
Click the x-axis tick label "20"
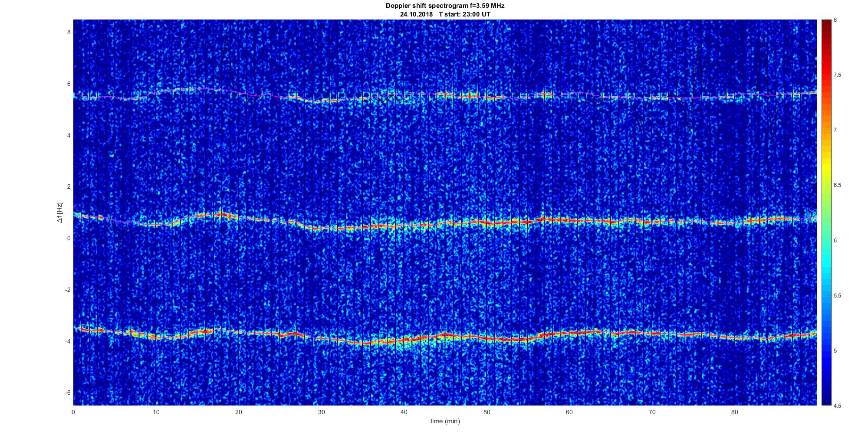click(x=239, y=412)
